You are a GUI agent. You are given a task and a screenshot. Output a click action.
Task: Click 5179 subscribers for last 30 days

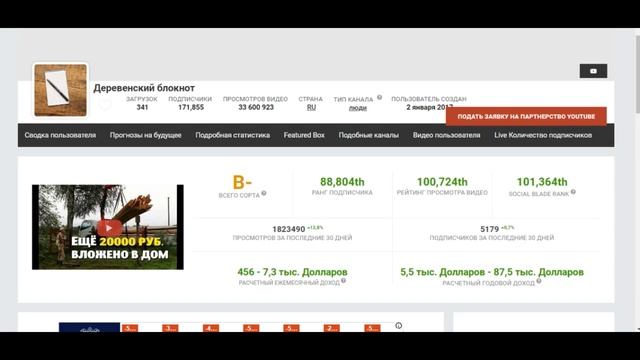489,229
